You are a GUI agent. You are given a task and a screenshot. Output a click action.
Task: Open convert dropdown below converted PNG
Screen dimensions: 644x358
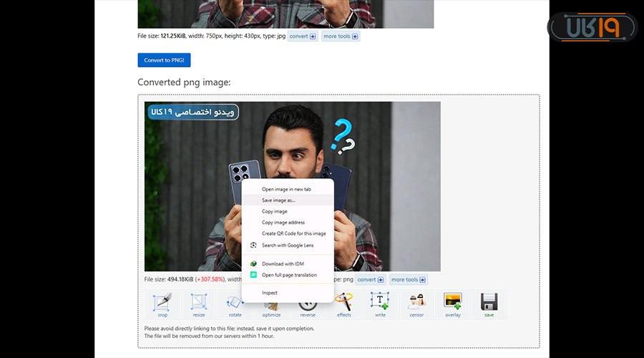coord(371,280)
